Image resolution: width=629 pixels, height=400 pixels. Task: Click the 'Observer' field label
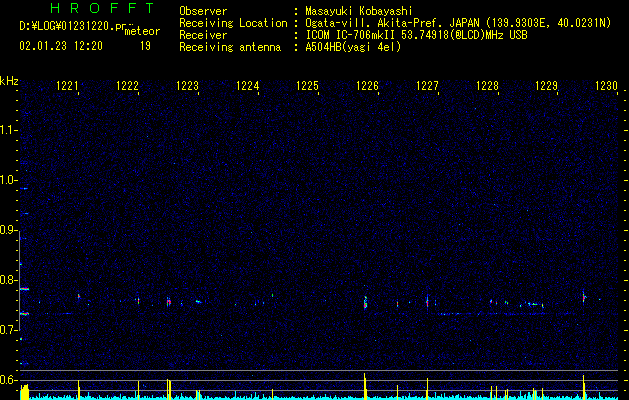[203, 11]
